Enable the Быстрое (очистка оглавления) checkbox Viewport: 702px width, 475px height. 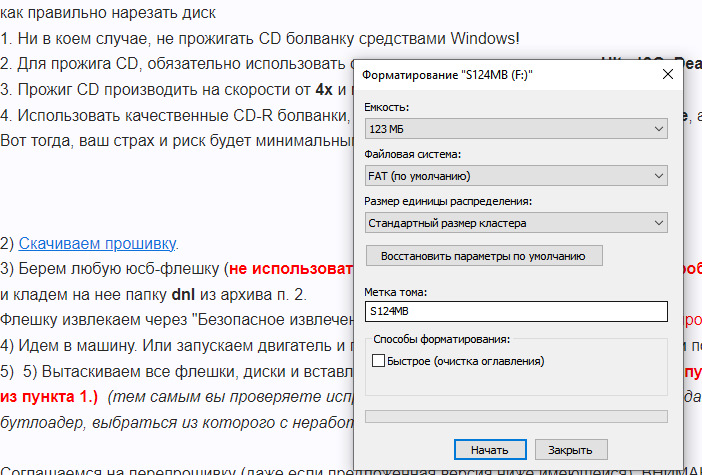(x=378, y=361)
